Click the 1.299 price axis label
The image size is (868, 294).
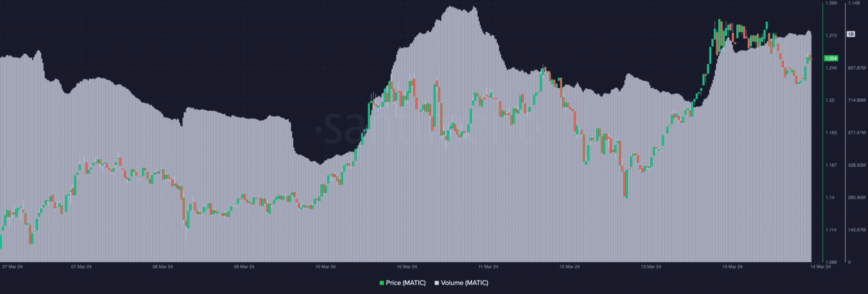(831, 3)
